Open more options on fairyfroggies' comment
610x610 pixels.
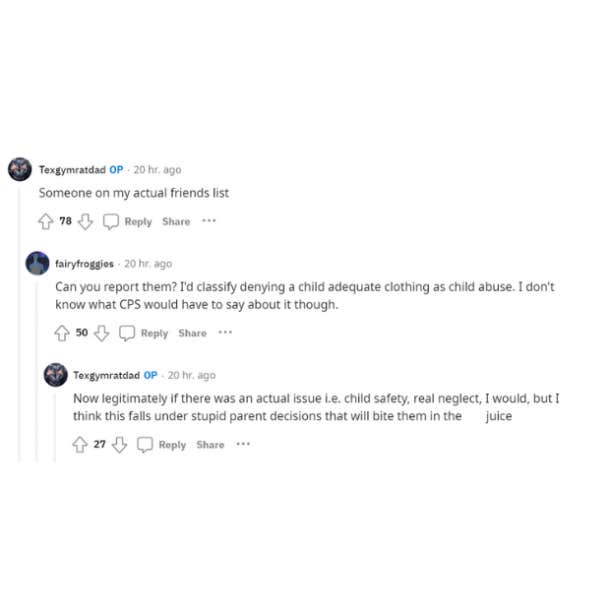tap(225, 332)
